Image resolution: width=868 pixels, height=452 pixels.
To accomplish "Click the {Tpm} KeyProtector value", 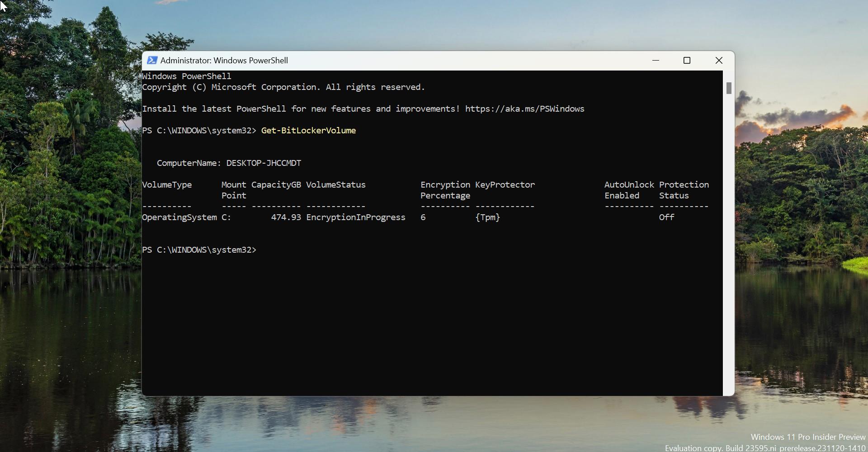I will pos(487,217).
